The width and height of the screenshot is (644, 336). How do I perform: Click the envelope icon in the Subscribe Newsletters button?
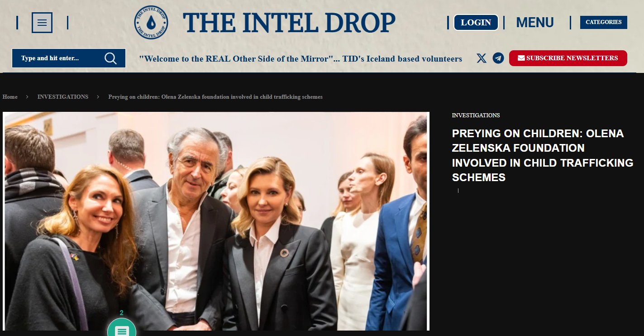521,58
